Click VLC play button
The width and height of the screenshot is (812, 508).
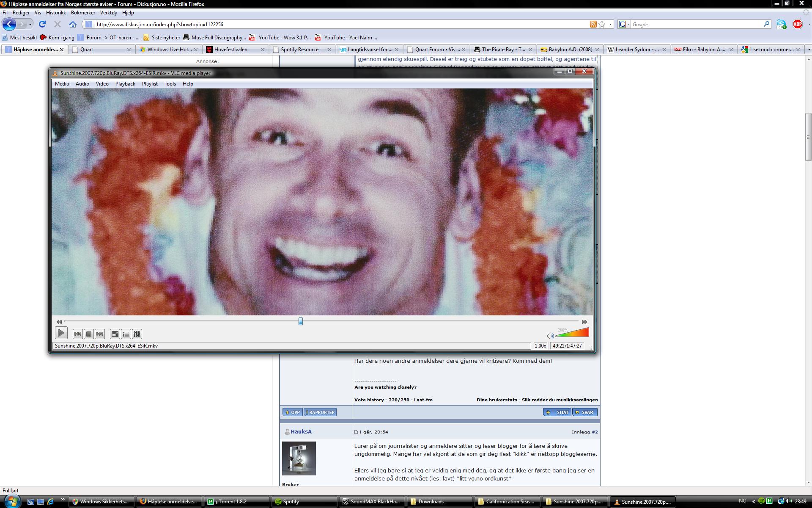click(61, 333)
